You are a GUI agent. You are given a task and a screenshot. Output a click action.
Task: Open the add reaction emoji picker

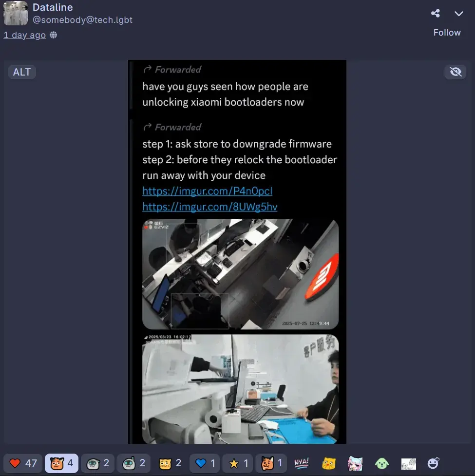tap(433, 463)
